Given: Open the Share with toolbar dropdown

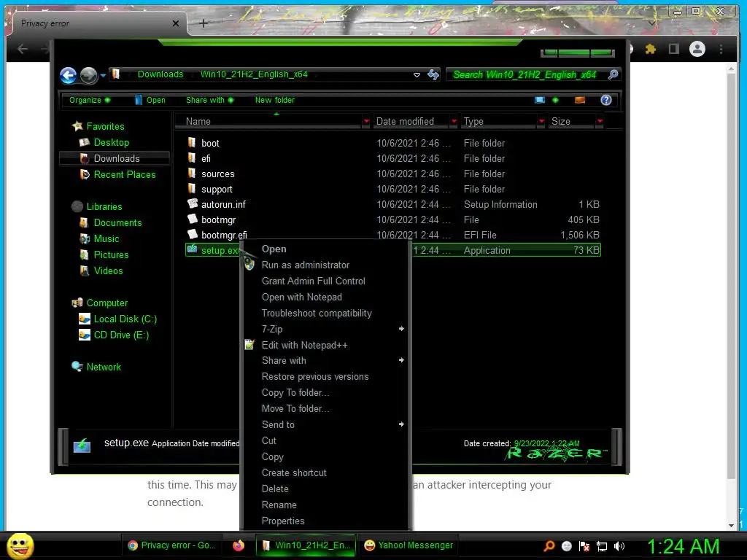Looking at the screenshot, I should [x=209, y=100].
